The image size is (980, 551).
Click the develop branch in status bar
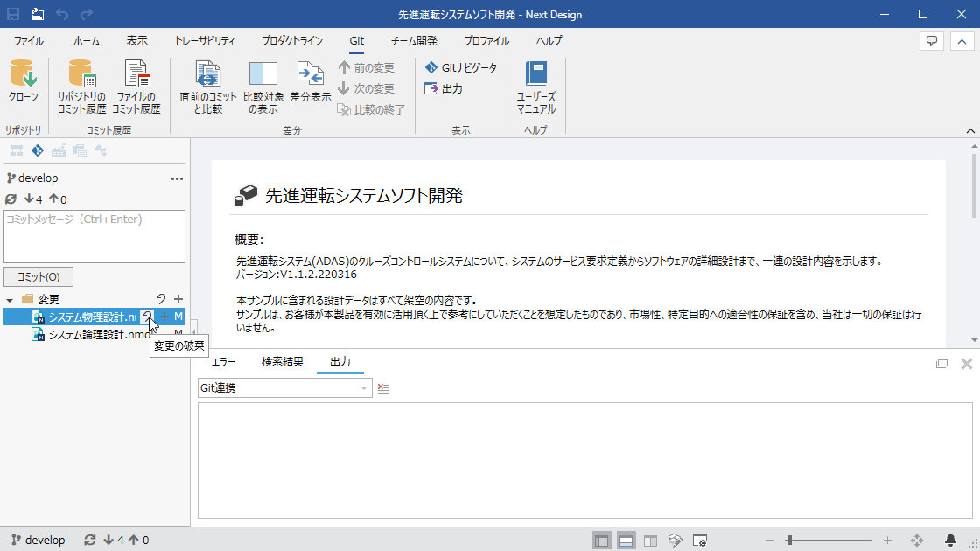pyautogui.click(x=38, y=540)
